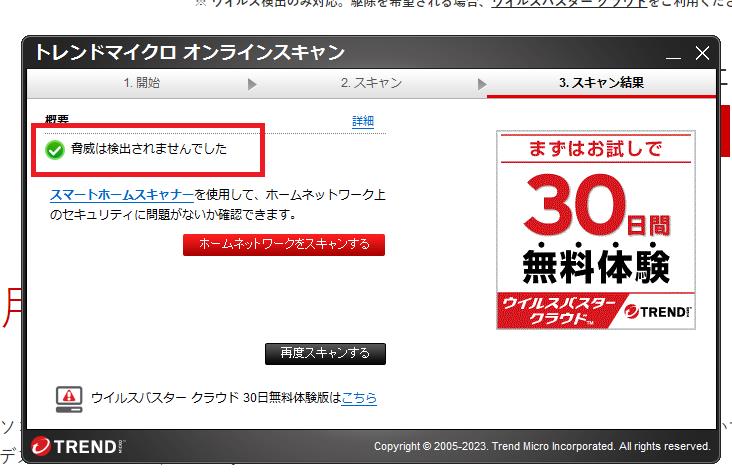Select the 2. スキャン step tab
Viewport: 732px width, 474px height.
point(371,83)
